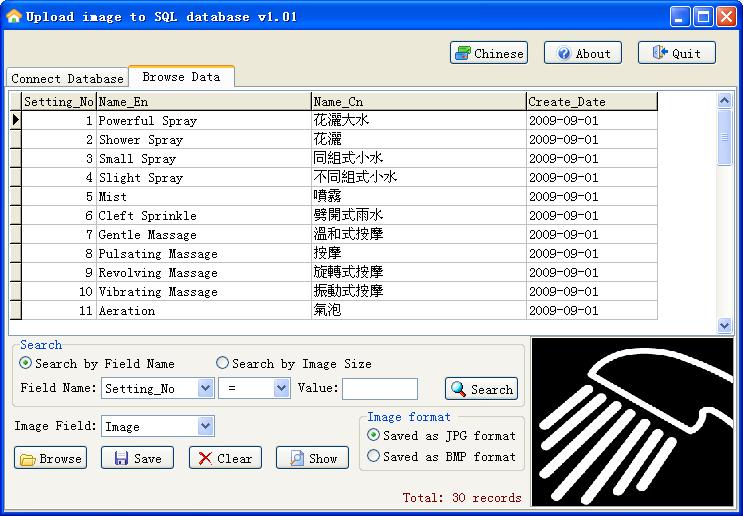743x516 pixels.
Task: Select the Shower Spray cell
Action: (x=204, y=139)
